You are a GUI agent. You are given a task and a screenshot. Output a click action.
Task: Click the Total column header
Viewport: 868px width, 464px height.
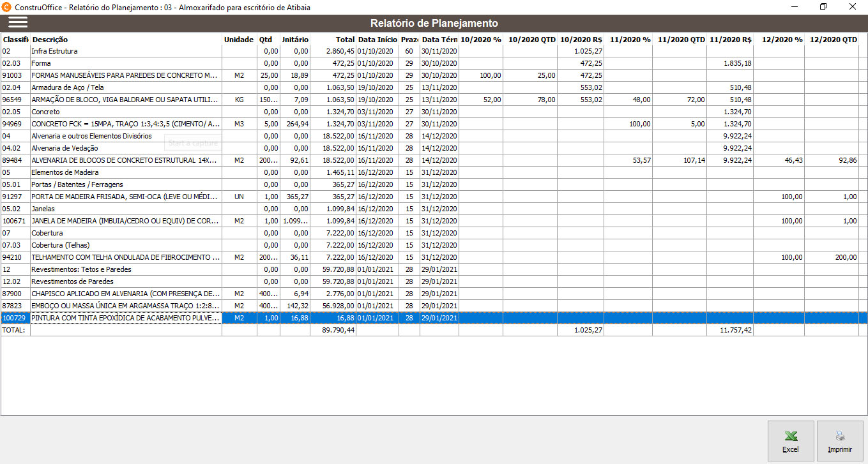(333, 40)
